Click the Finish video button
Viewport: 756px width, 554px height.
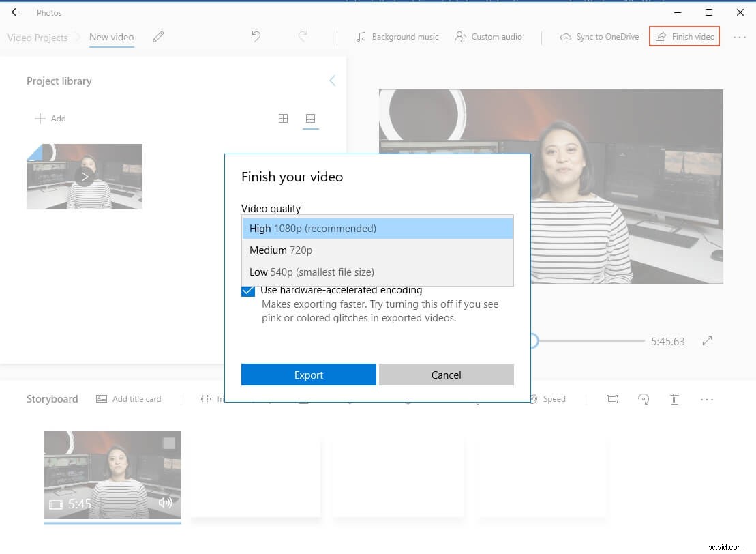(684, 37)
